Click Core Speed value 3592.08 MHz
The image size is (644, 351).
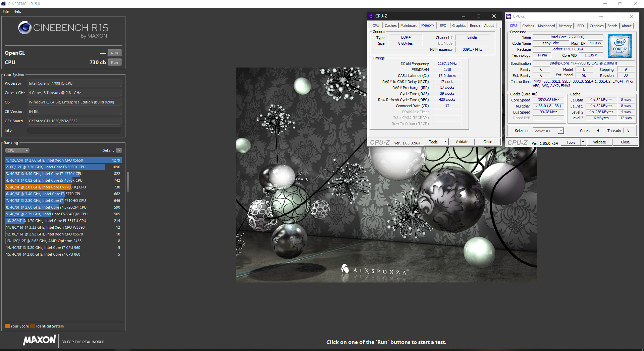pos(548,100)
